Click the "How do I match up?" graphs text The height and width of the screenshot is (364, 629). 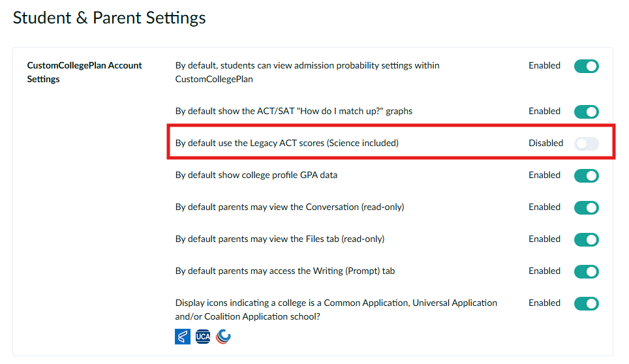click(x=294, y=111)
